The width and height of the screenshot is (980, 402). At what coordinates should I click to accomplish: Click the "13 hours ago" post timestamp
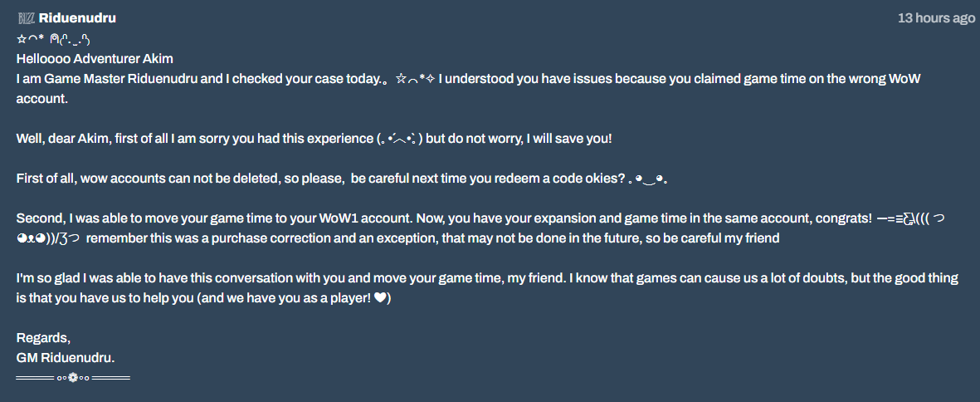936,18
